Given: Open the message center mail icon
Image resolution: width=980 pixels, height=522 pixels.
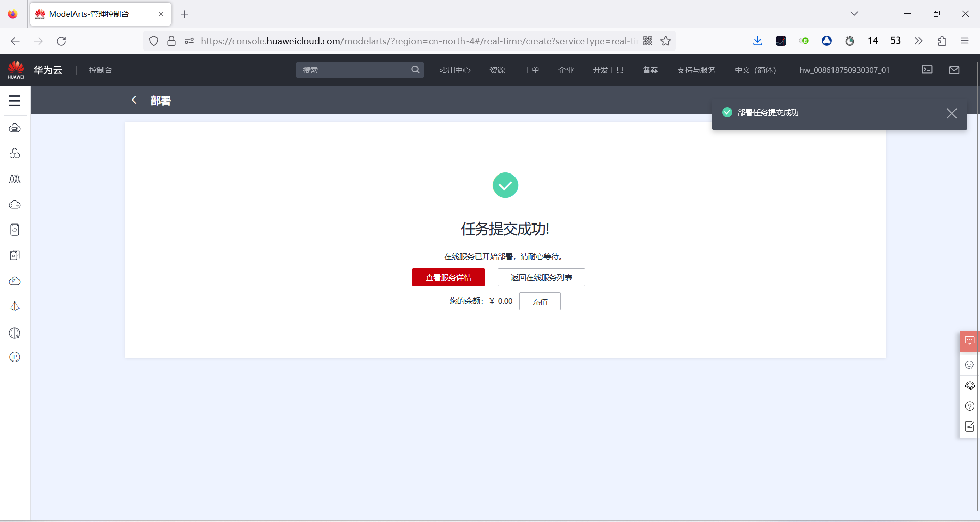Looking at the screenshot, I should point(955,70).
